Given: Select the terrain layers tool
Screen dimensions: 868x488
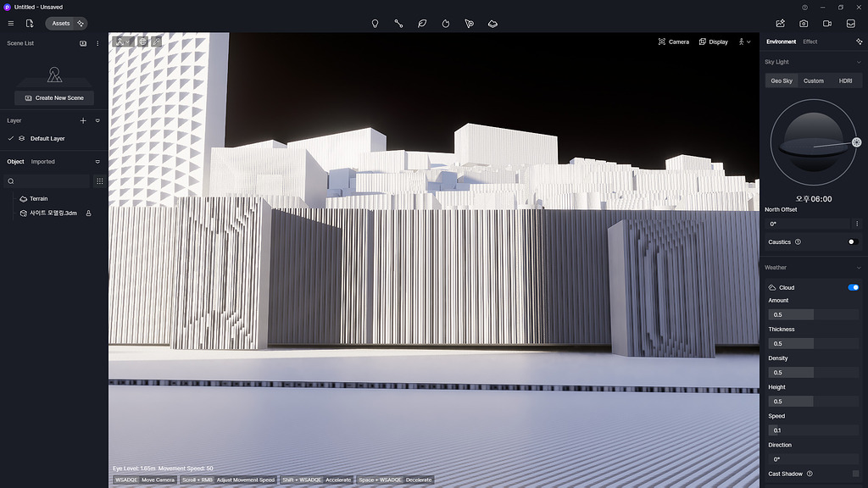Looking at the screenshot, I should pos(492,23).
